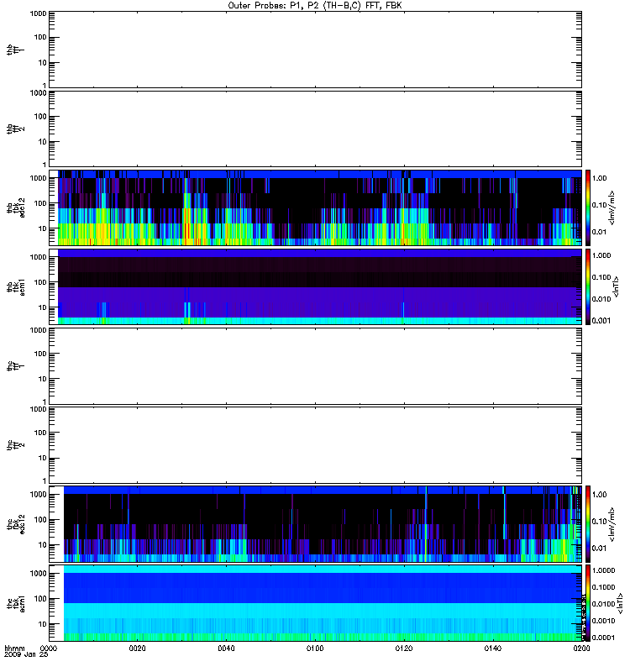Click the thc fbk scm1 spectrogram panel
The width and height of the screenshot is (630, 672).
[x=316, y=603]
